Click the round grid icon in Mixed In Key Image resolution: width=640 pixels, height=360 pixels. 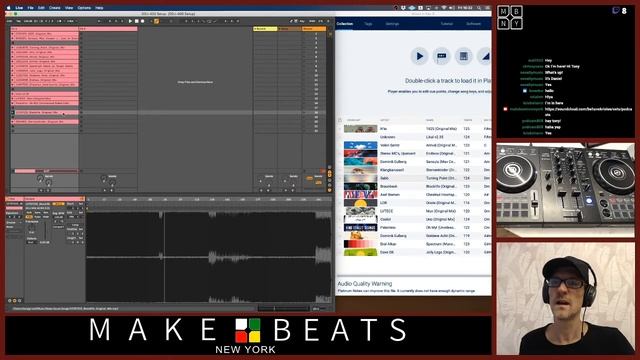point(463,56)
